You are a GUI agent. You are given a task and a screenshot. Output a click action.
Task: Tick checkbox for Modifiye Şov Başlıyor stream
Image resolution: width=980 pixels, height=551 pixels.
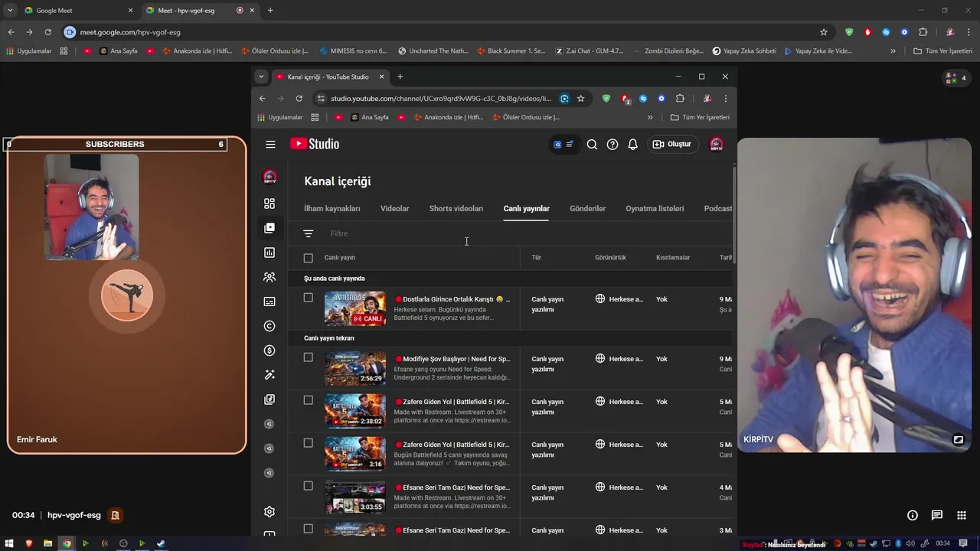point(309,357)
